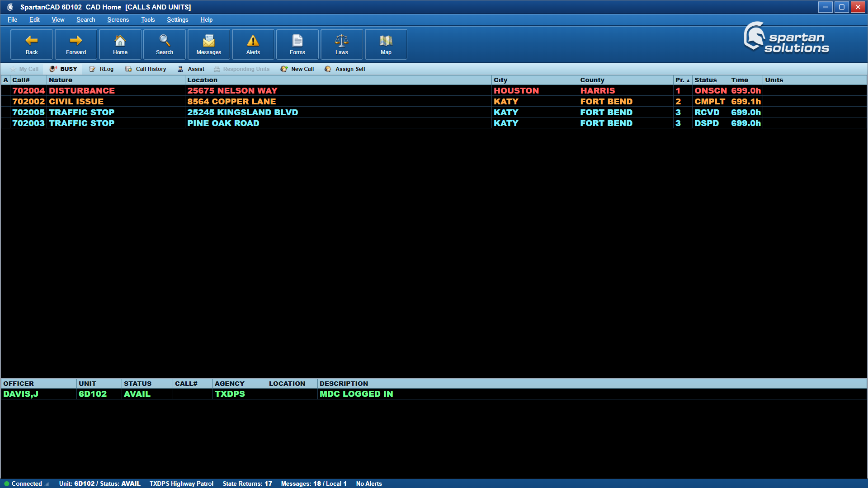Go back using the Back arrow button
The width and height of the screenshot is (868, 488).
coord(32,44)
